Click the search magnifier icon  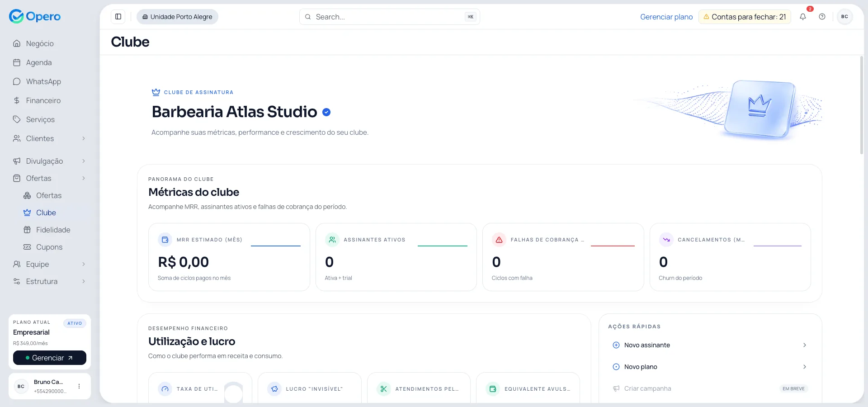(x=308, y=17)
